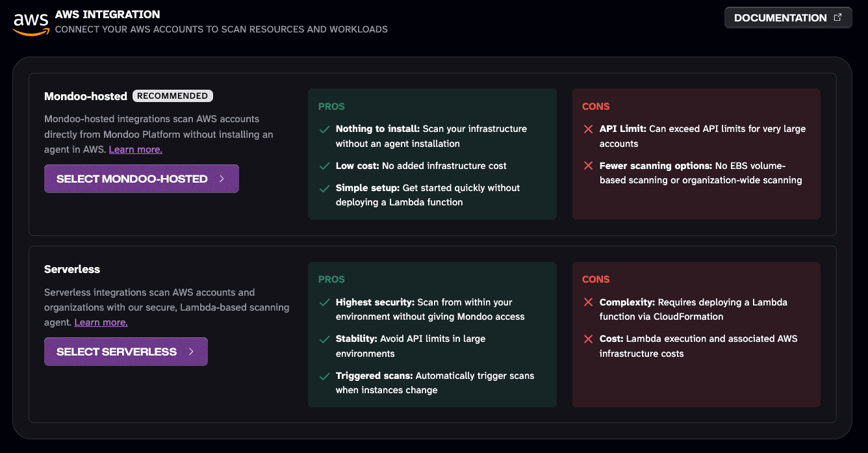868x453 pixels.
Task: Click the Recommended badge
Action: pos(173,96)
